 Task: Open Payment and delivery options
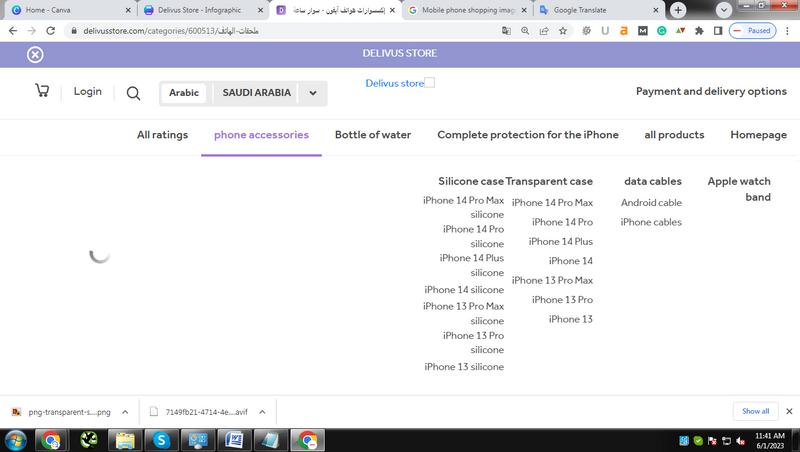[711, 91]
